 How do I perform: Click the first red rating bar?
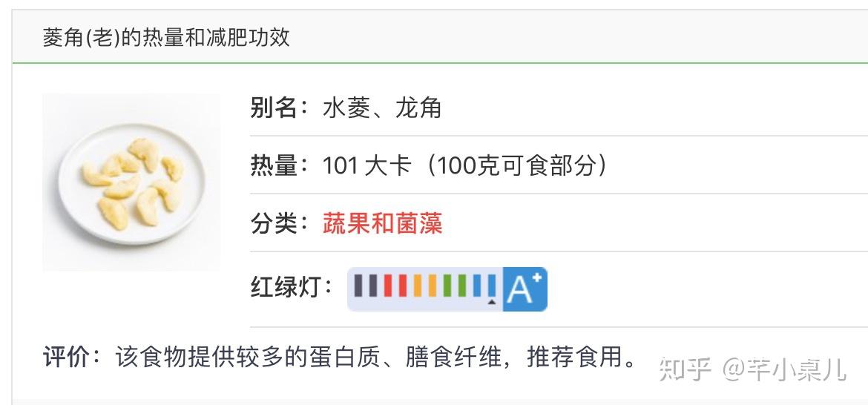point(388,286)
